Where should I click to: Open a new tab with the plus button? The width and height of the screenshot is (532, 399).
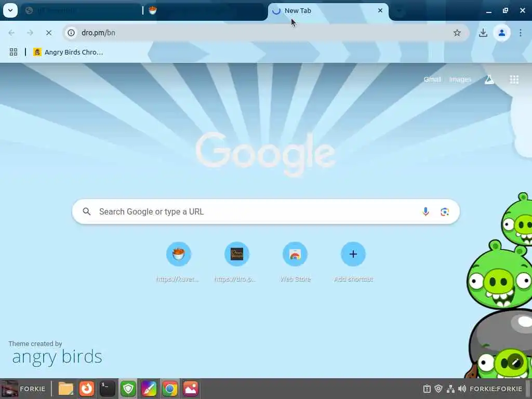pos(400,11)
